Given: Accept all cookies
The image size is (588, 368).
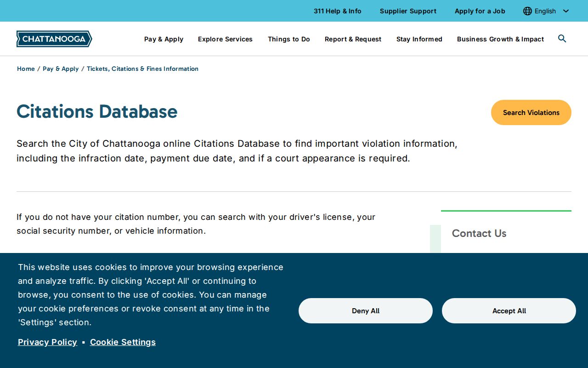Looking at the screenshot, I should click(509, 310).
